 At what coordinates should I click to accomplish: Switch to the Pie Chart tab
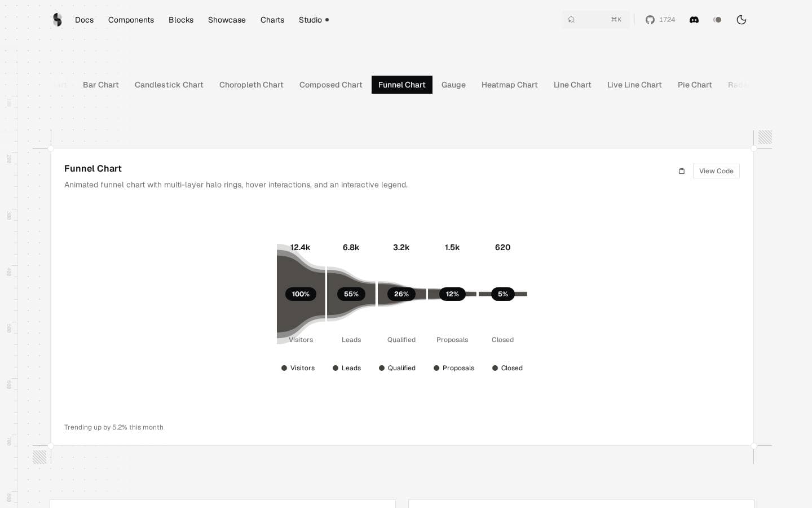(x=695, y=85)
